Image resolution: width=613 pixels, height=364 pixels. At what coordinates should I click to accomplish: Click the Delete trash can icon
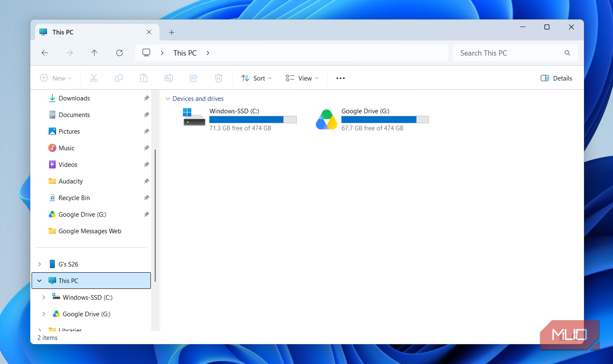pos(219,78)
